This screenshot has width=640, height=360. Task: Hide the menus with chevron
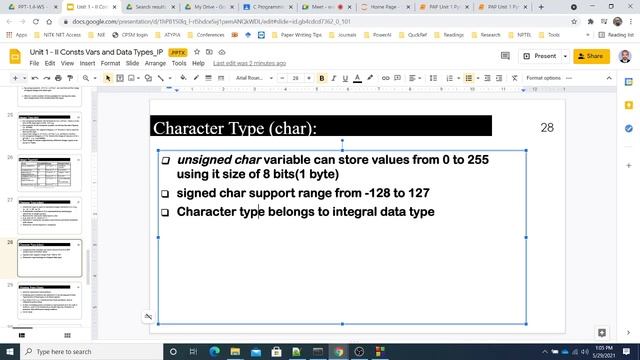pos(609,78)
